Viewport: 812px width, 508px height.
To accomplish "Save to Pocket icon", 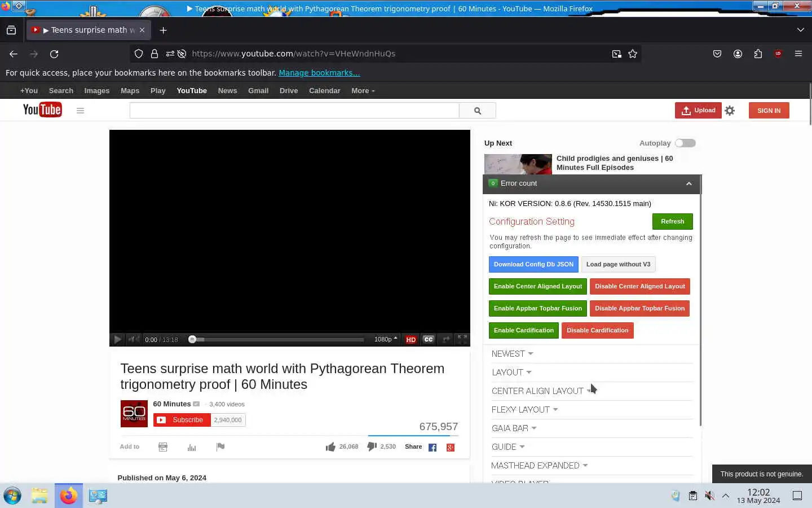I will tap(717, 54).
